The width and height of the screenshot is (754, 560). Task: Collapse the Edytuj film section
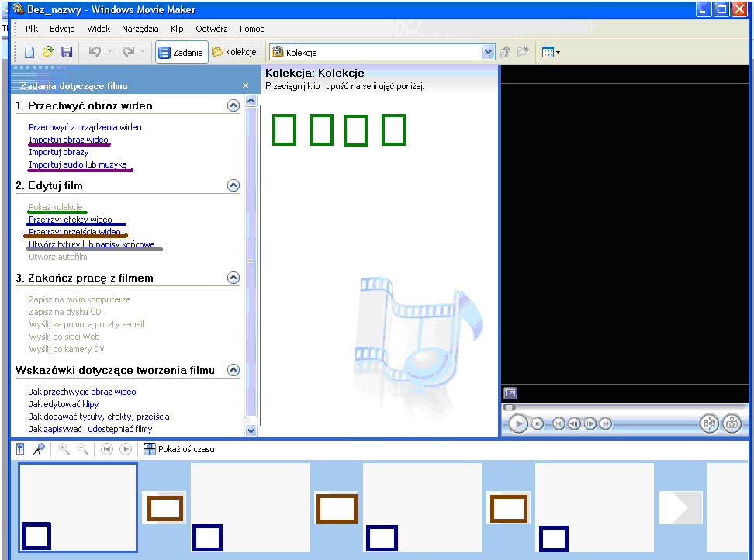(233, 185)
